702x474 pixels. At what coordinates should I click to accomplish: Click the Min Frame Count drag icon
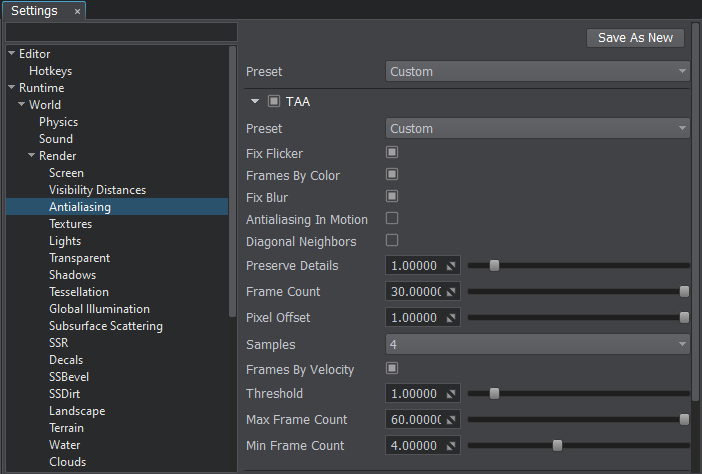tap(451, 446)
